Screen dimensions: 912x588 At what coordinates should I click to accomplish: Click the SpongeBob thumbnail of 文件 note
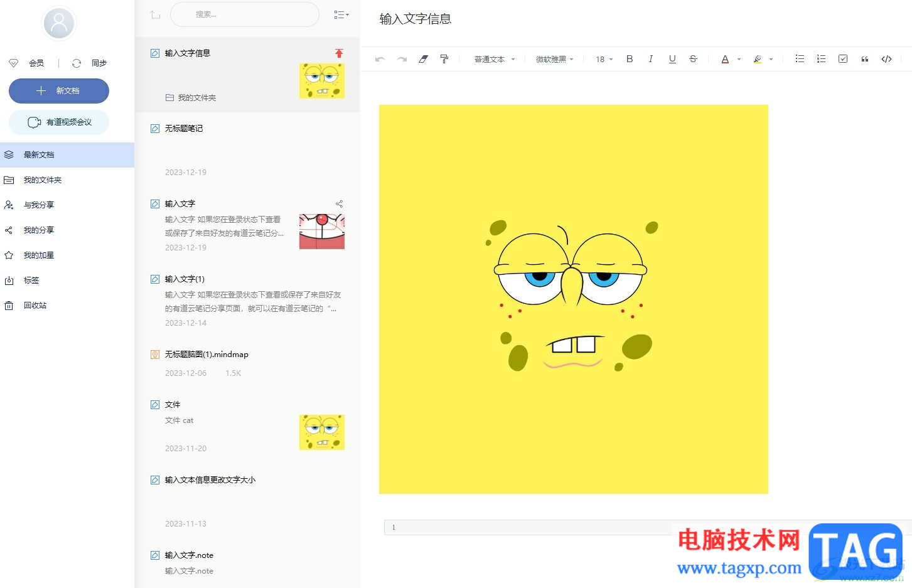point(322,432)
